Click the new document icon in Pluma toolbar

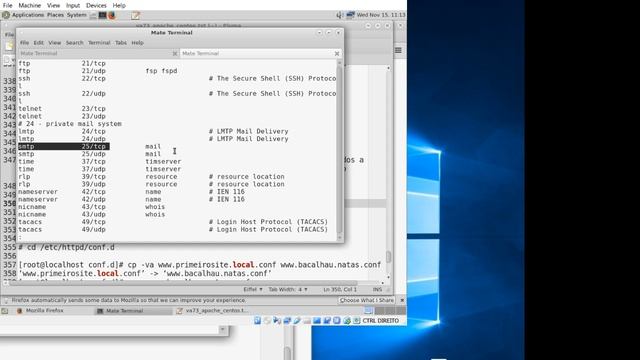[9, 46]
